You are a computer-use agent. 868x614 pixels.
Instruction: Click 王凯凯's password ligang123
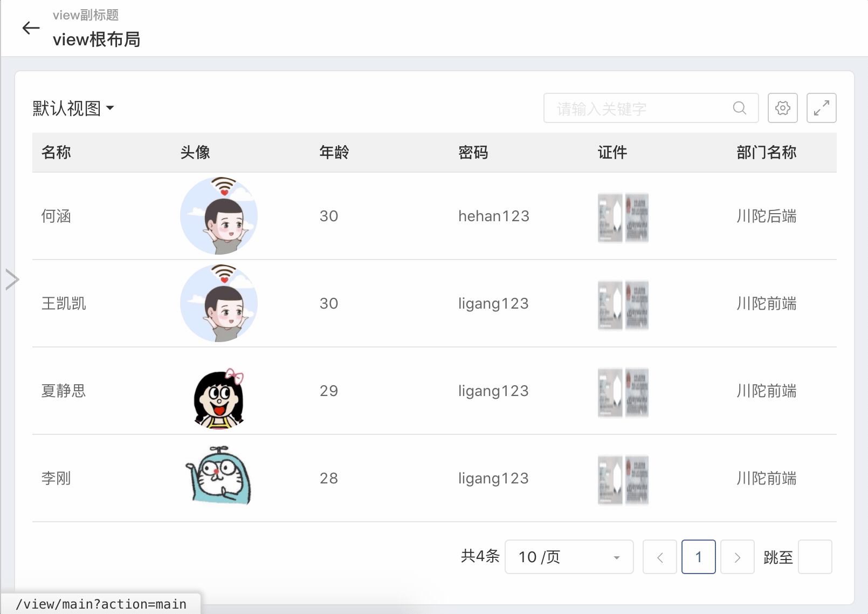493,304
